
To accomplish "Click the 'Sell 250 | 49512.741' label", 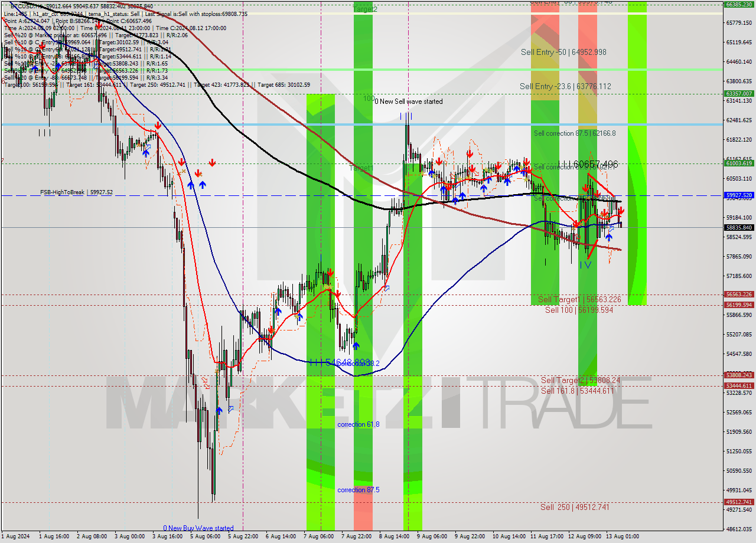I will pyautogui.click(x=575, y=507).
